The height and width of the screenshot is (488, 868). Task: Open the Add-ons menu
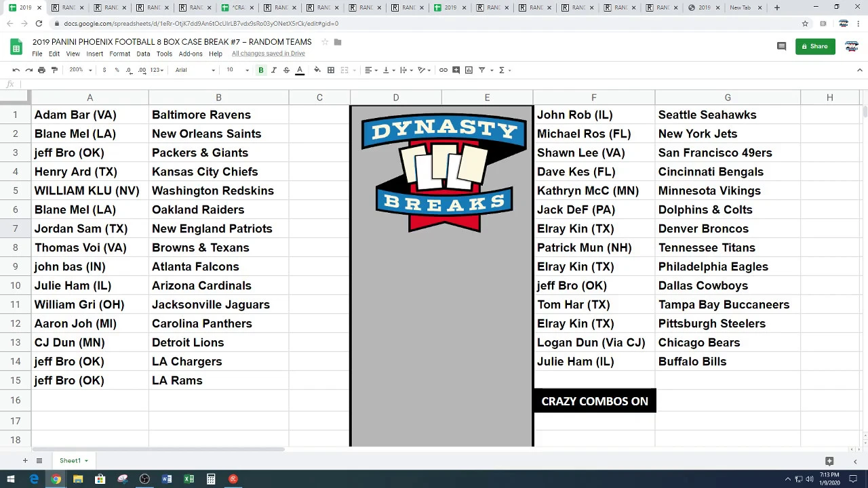coord(191,54)
